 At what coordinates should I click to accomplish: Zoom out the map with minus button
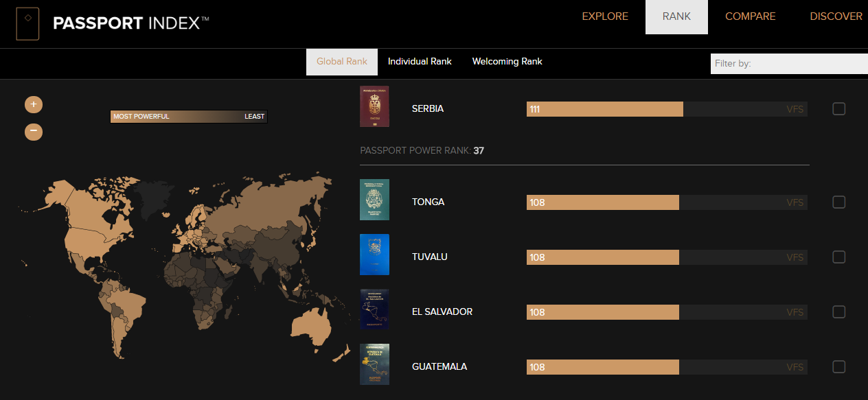34,131
